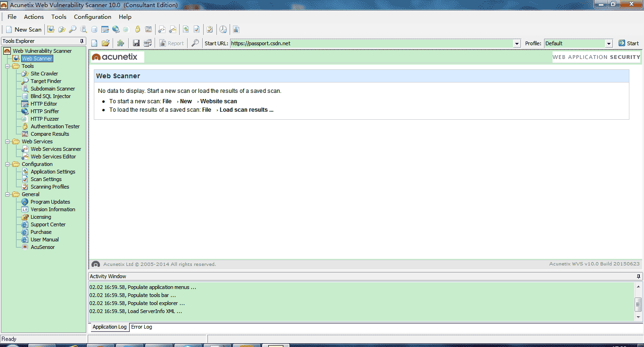Click the Activity Window scrollbar thumb
This screenshot has height=347, width=644.
(x=638, y=304)
